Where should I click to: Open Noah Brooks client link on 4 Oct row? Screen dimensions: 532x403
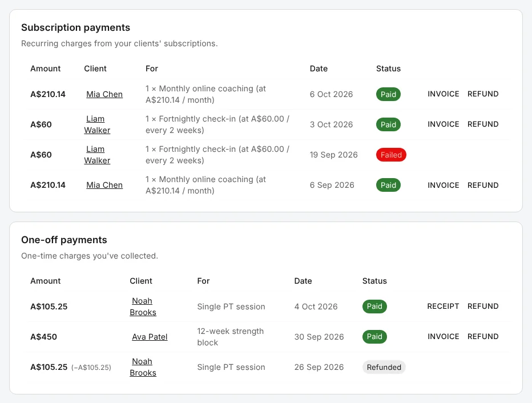[143, 307]
